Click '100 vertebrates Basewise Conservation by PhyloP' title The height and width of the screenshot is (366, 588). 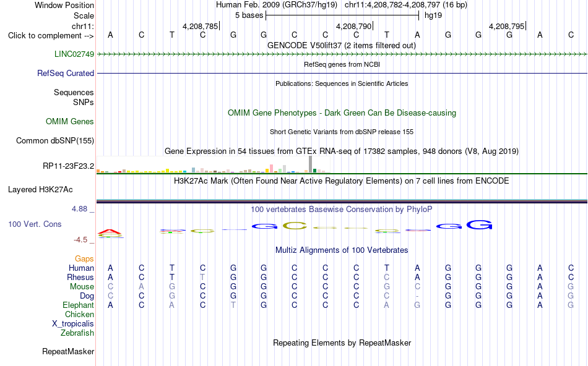(342, 209)
